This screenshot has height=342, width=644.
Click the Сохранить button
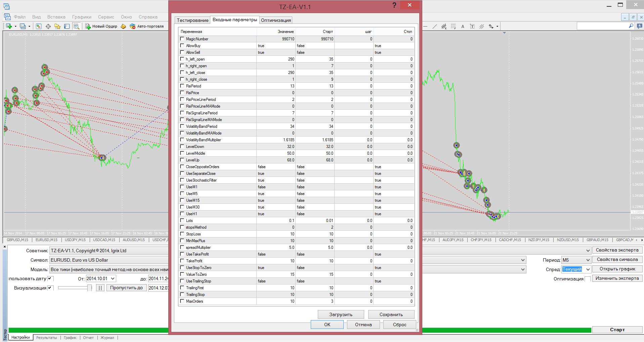point(391,314)
